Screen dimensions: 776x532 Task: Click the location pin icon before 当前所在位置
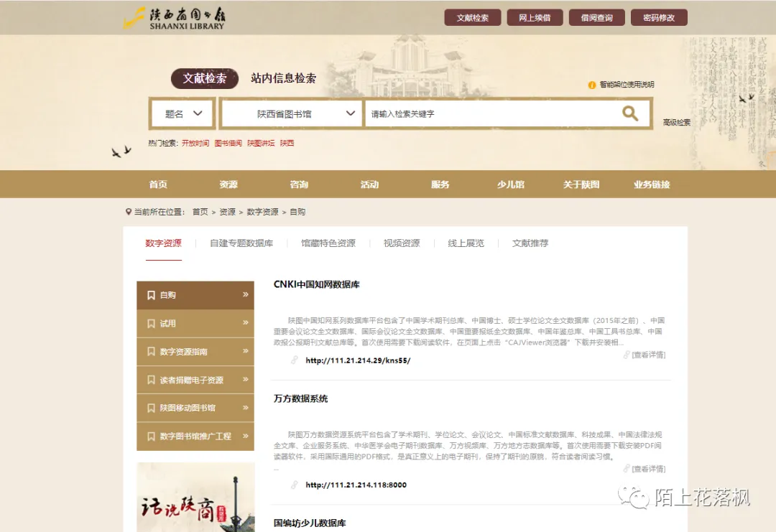click(x=128, y=212)
